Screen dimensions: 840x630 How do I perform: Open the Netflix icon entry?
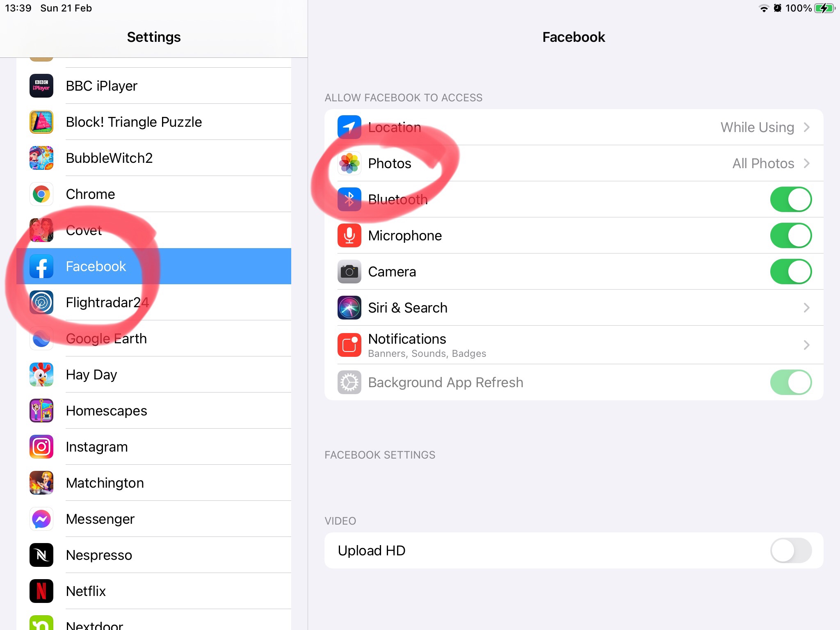41,591
